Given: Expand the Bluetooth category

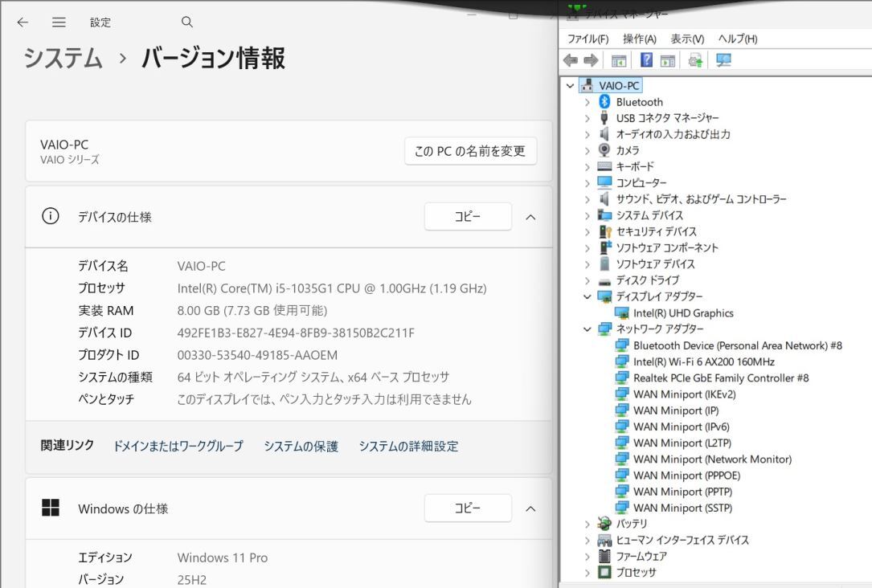Looking at the screenshot, I should [587, 102].
